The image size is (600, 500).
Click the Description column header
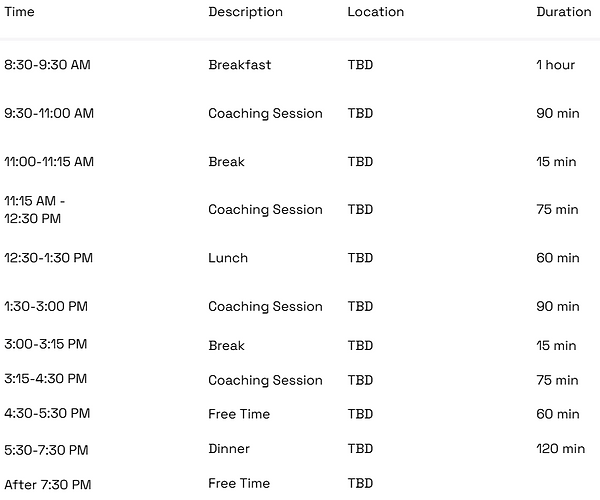click(245, 12)
